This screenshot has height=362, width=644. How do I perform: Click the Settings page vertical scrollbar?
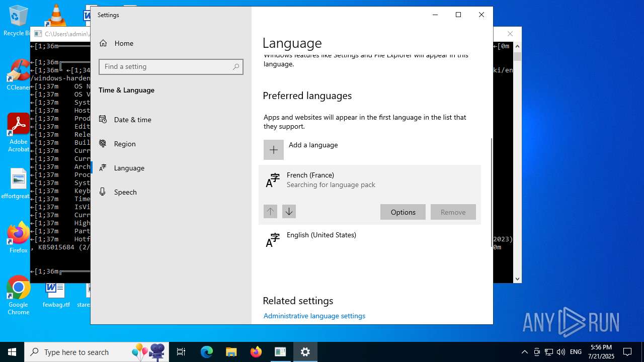click(x=491, y=193)
